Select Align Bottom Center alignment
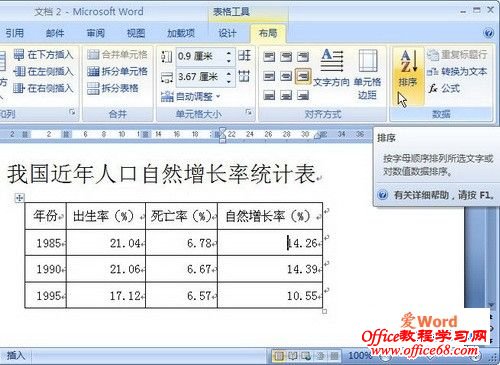This screenshot has height=365, width=500. [286, 96]
